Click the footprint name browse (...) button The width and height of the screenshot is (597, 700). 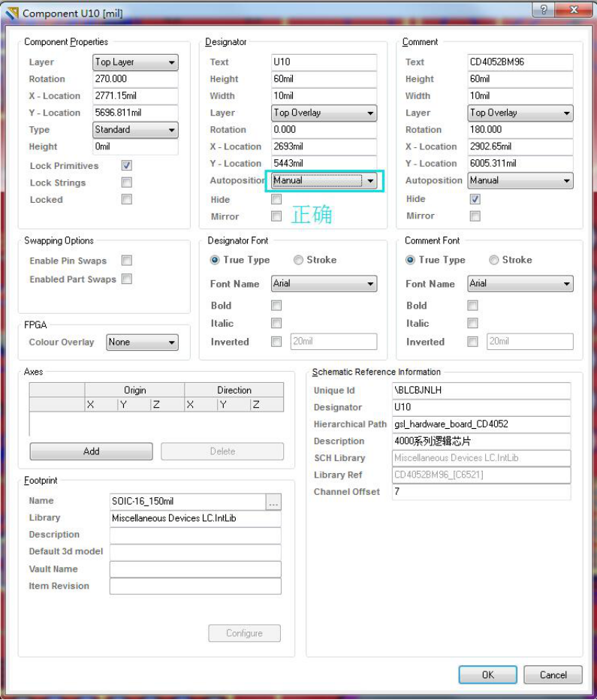coord(273,501)
